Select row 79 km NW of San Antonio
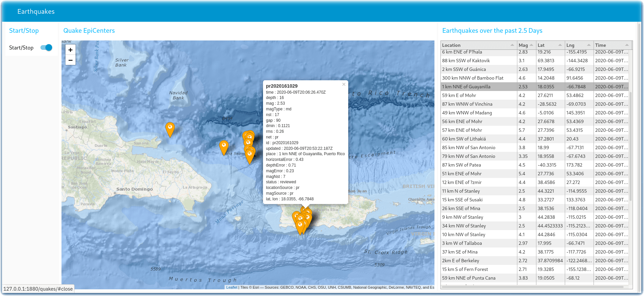Screen dimensions: 644x296 (535, 156)
